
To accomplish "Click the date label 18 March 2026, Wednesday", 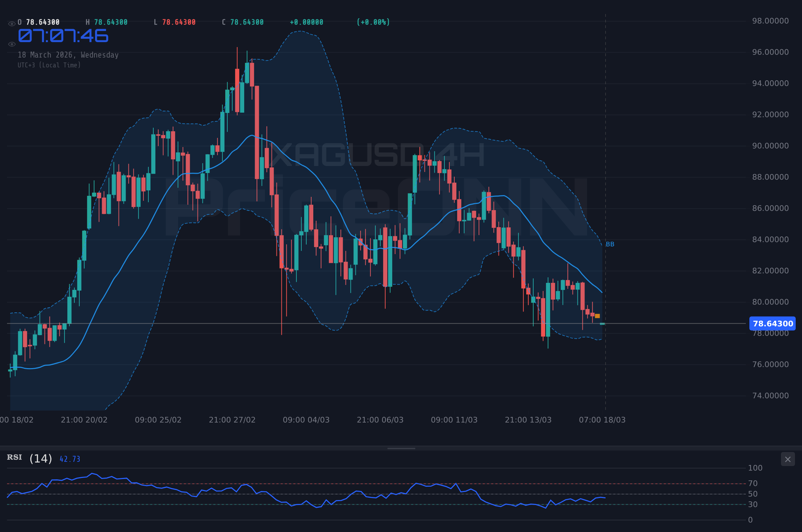I will [68, 55].
